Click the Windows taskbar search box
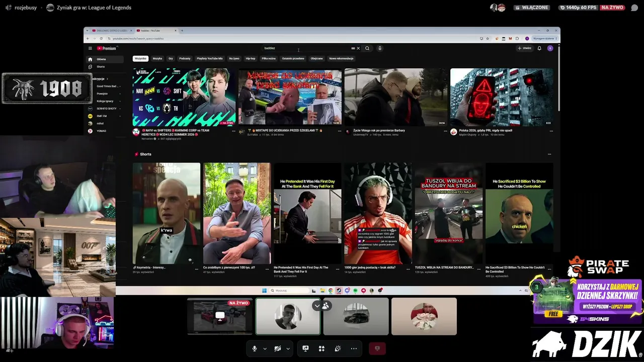 (289, 291)
